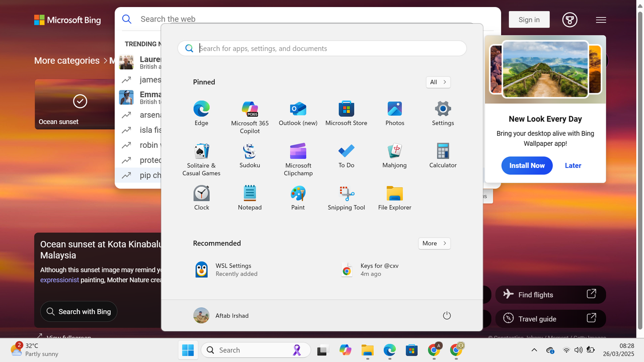The image size is (644, 362).
Task: Open battery status icon in tray
Action: click(x=591, y=350)
